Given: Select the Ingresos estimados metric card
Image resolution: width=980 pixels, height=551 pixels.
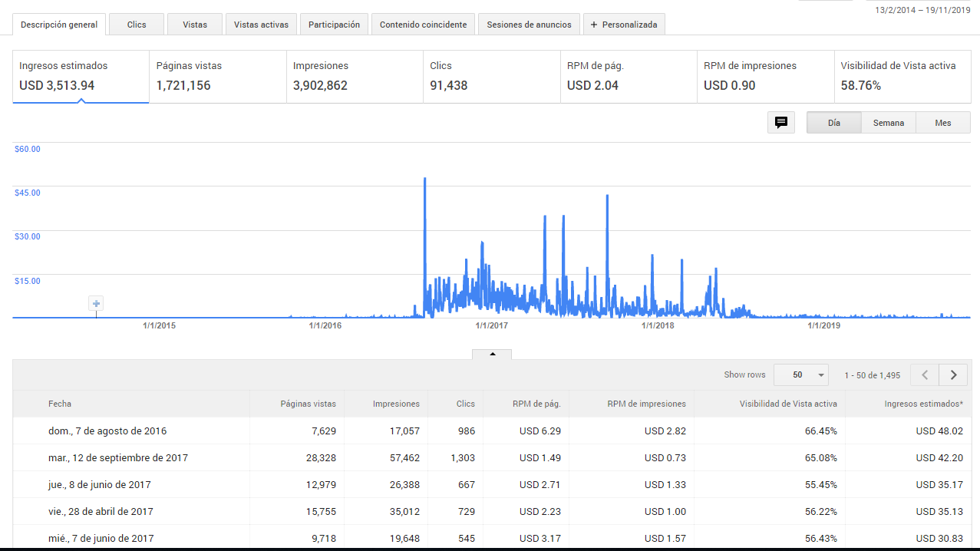Looking at the screenshot, I should coord(81,77).
